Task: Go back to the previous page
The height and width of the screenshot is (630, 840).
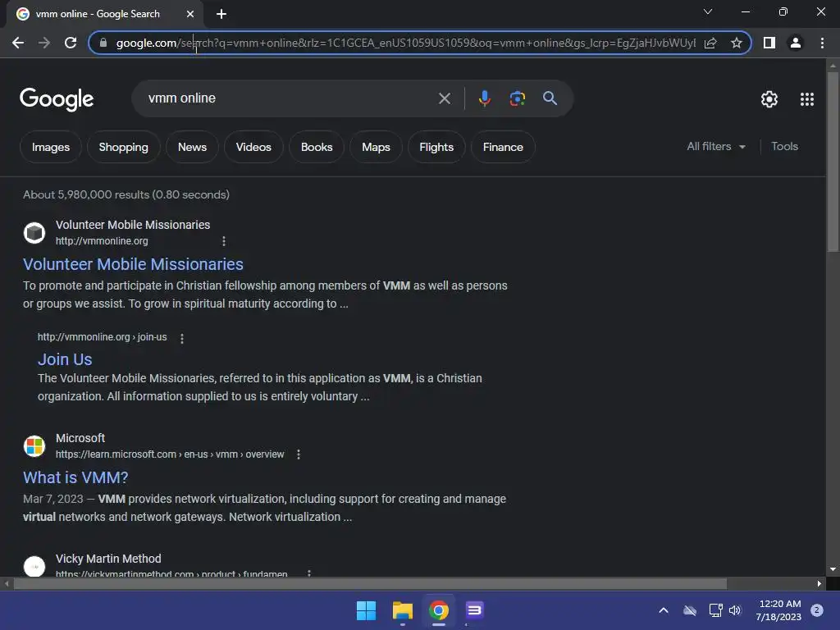Action: pos(18,43)
